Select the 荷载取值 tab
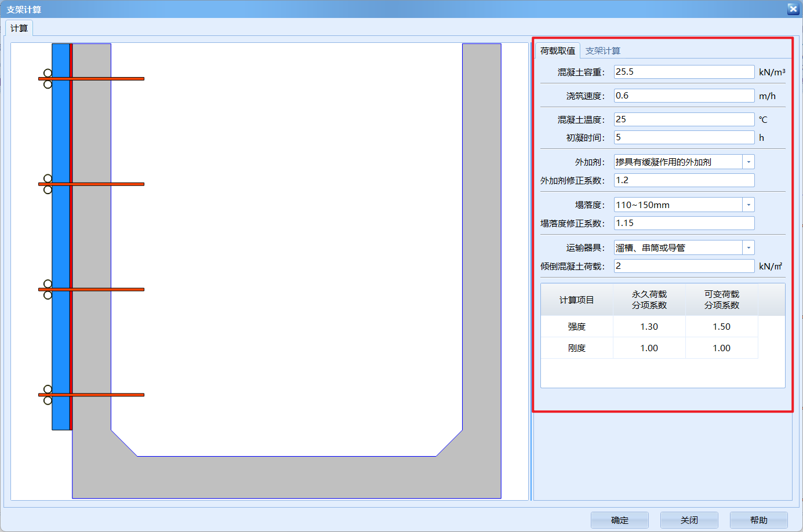The width and height of the screenshot is (803, 532). click(x=557, y=51)
